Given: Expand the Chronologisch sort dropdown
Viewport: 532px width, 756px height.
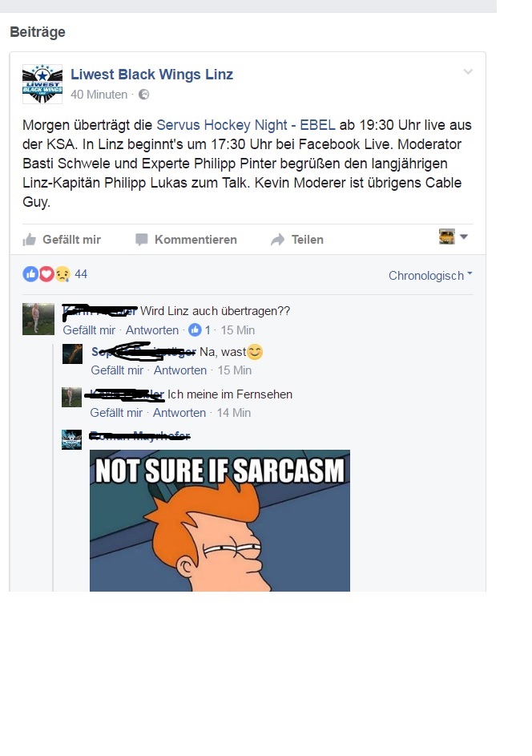Looking at the screenshot, I should point(430,276).
